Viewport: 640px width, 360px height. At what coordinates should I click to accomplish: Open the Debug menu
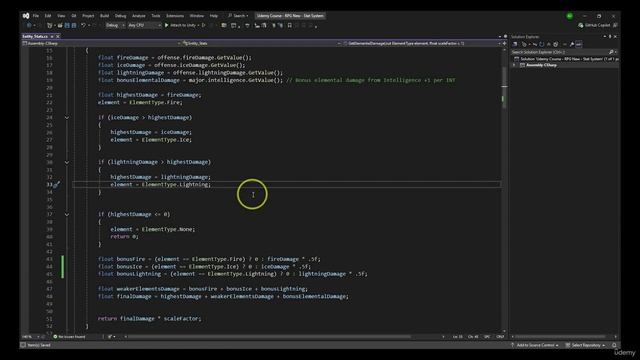point(120,16)
